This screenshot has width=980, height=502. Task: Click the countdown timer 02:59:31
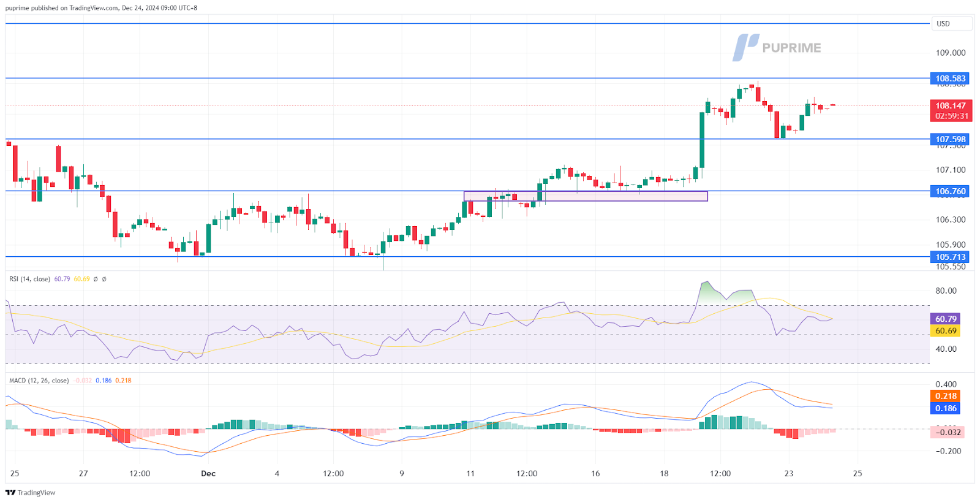951,116
